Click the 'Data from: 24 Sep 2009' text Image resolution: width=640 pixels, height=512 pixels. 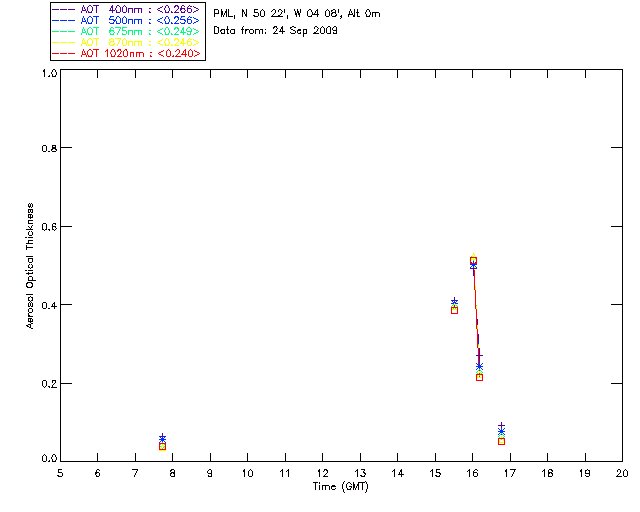point(276,31)
